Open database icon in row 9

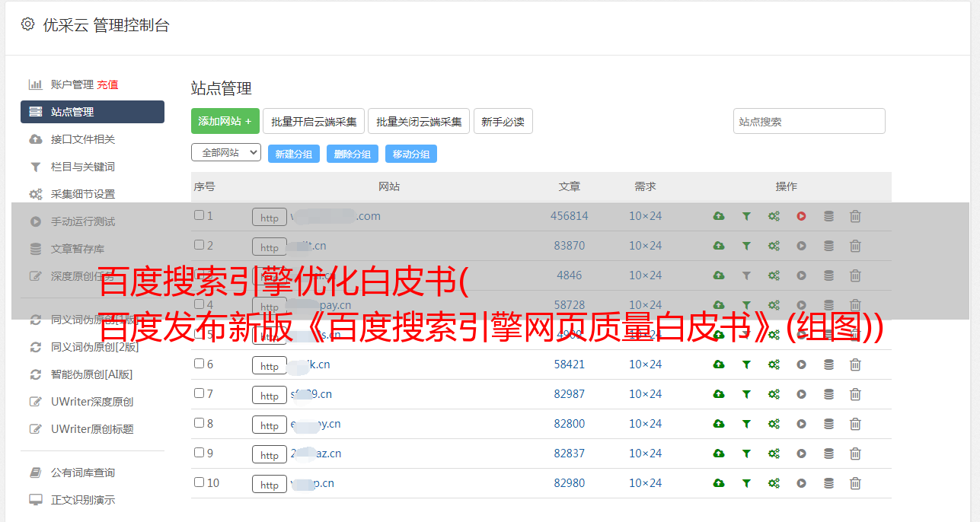click(x=828, y=454)
